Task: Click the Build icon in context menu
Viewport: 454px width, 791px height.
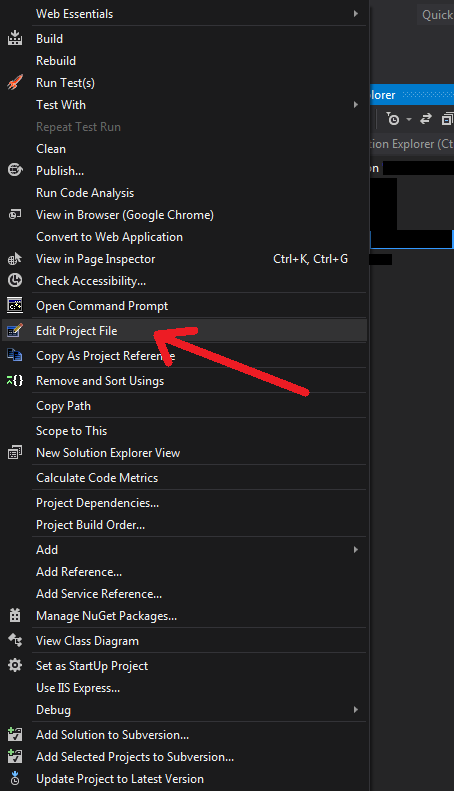Action: point(15,38)
